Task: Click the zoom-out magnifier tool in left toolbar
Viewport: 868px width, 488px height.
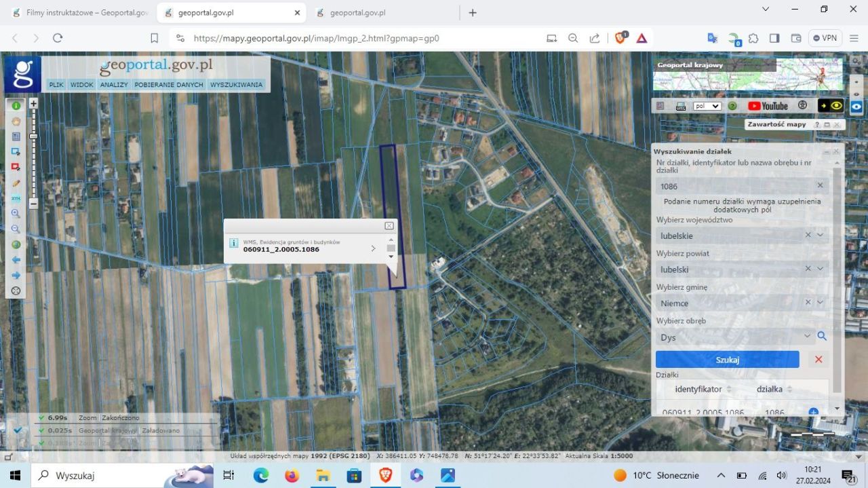Action: coord(16,229)
